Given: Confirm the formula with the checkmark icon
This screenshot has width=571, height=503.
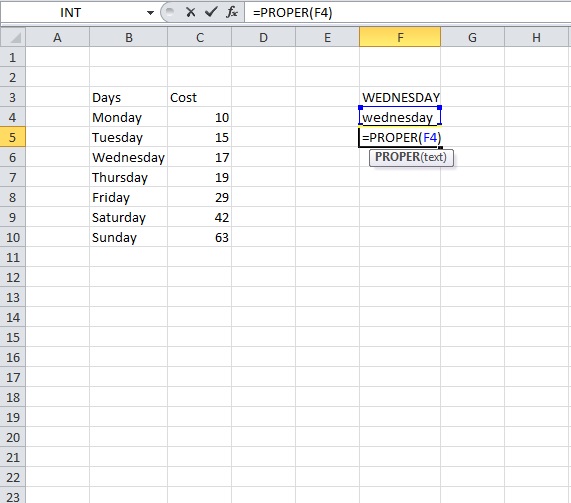Looking at the screenshot, I should click(211, 12).
